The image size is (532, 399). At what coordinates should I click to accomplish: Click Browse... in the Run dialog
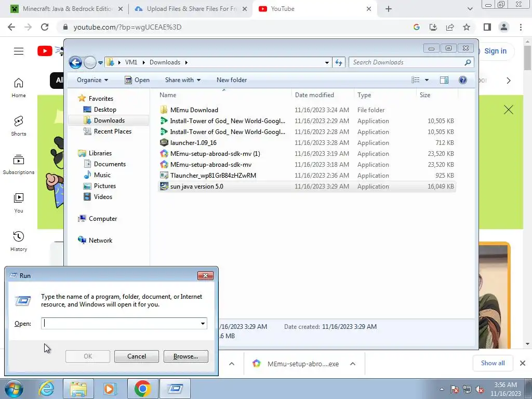point(185,356)
